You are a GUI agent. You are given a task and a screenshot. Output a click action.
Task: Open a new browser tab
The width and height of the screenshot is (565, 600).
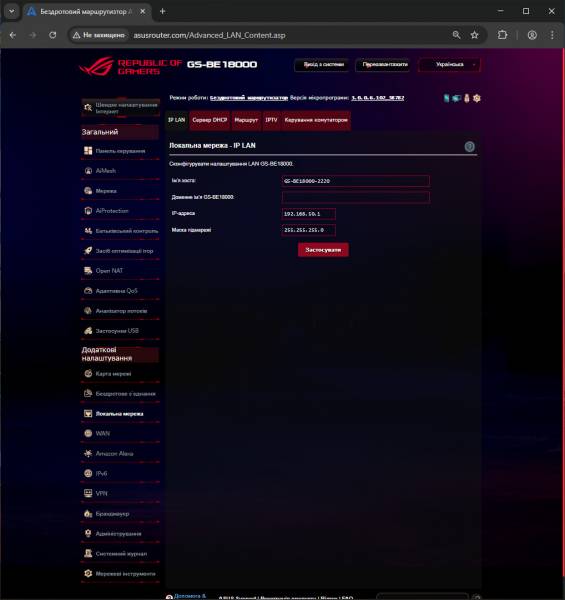pyautogui.click(x=163, y=11)
